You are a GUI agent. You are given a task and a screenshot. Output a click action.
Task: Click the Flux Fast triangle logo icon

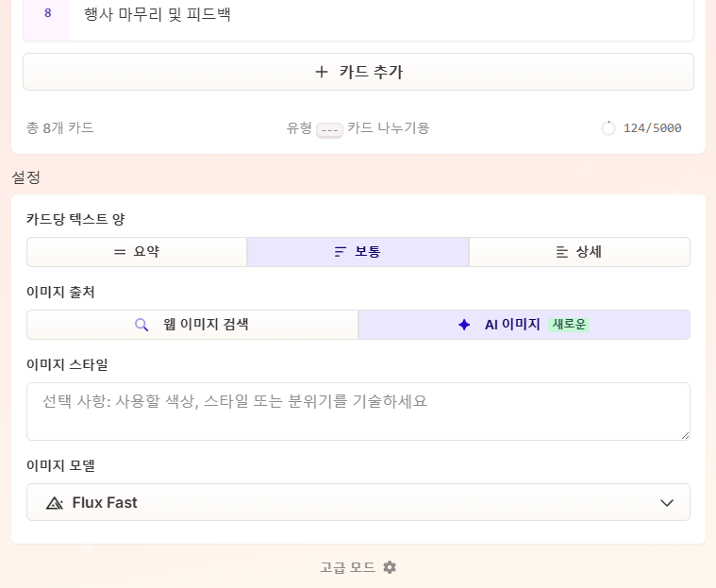click(55, 503)
